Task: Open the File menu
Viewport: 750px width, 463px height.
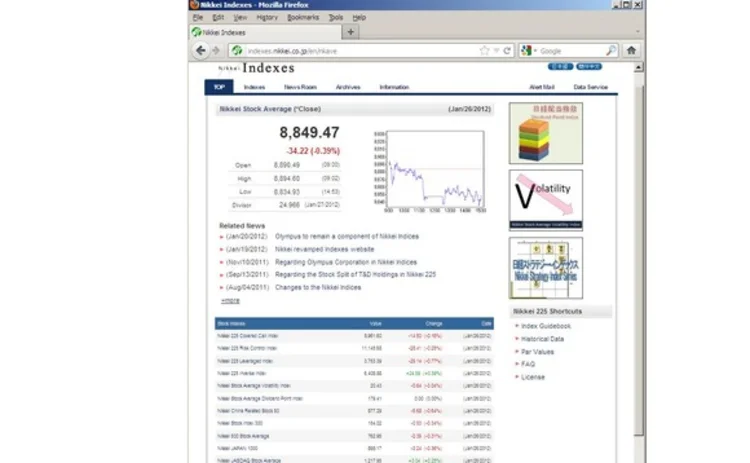Action: click(x=198, y=17)
